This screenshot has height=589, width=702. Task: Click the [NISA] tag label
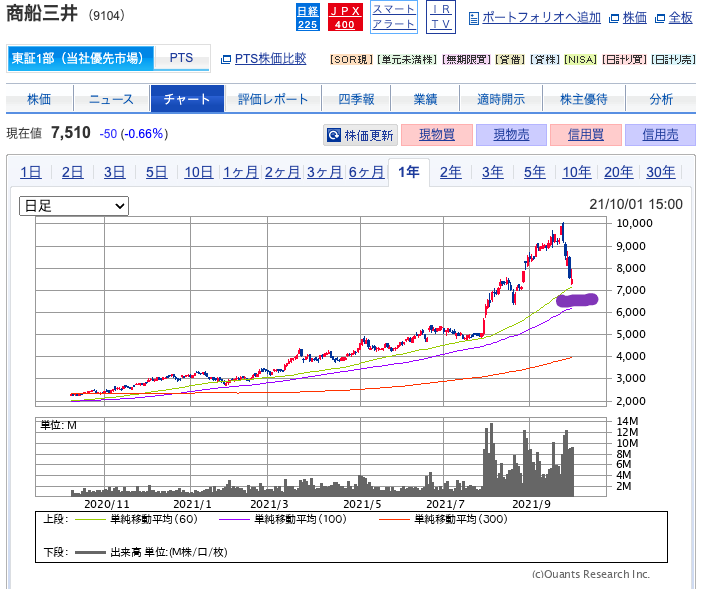tap(581, 60)
